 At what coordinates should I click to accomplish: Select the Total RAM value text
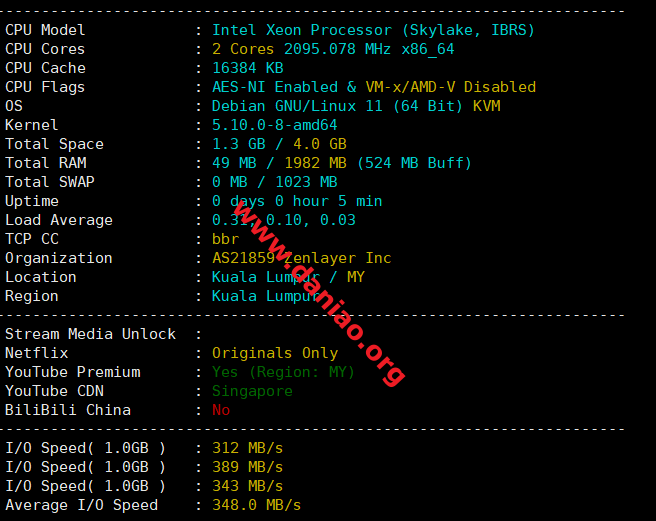[x=342, y=163]
